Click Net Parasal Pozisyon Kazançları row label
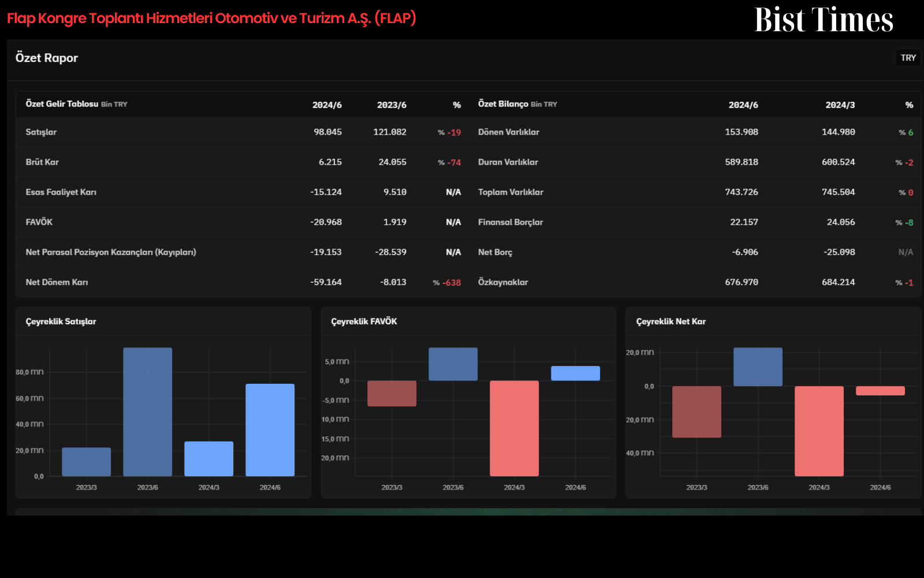Viewport: 924px width, 578px height. tap(111, 253)
